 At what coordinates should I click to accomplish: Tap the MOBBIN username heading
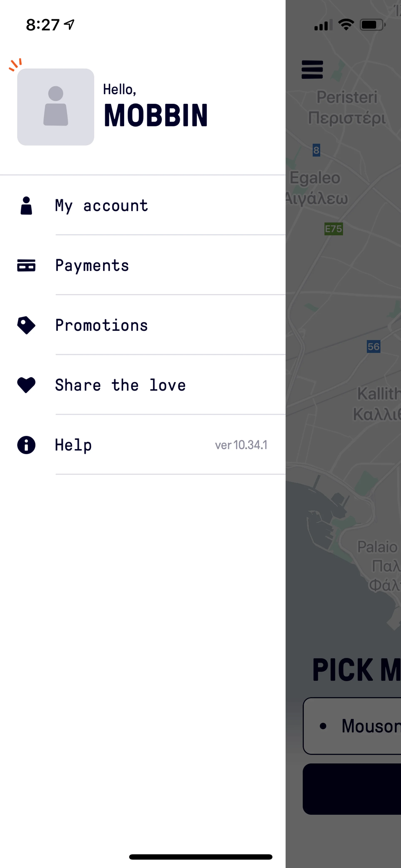tap(156, 116)
